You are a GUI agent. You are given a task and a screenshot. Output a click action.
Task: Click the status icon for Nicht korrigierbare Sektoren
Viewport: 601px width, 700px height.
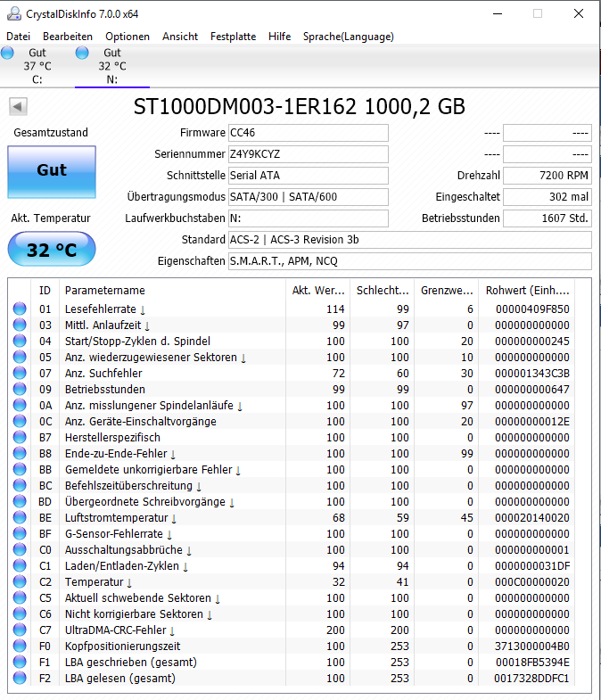(20, 614)
